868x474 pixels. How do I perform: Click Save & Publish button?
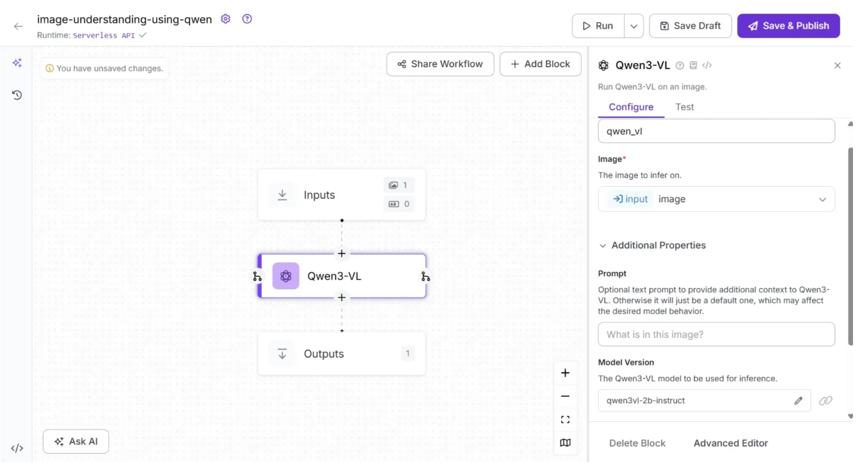(788, 26)
